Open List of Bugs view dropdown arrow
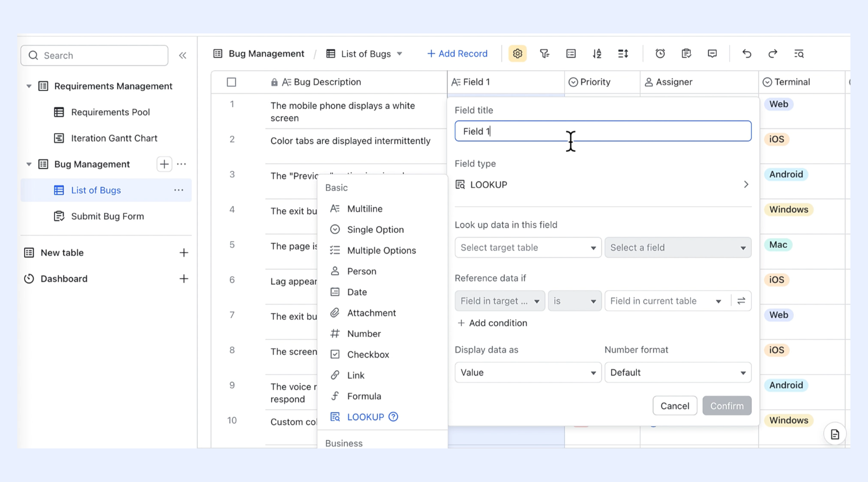This screenshot has width=868, height=482. pyautogui.click(x=399, y=54)
